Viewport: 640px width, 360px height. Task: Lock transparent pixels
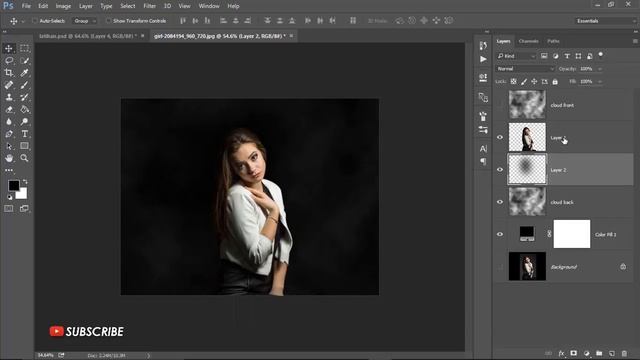513,82
